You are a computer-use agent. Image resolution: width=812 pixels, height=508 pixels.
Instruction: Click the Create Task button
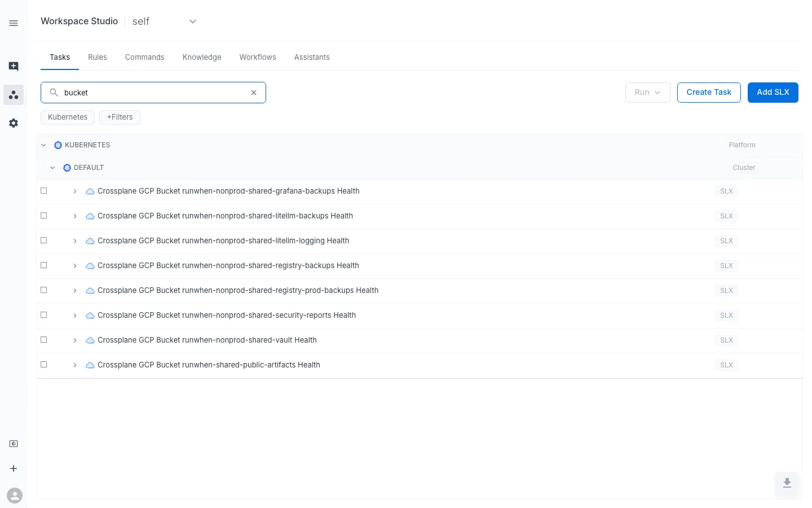(709, 93)
